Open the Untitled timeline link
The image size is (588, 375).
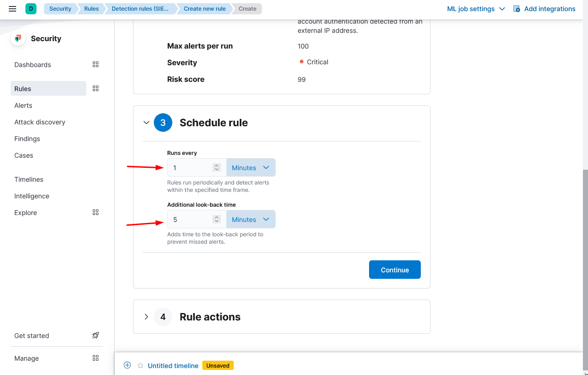173,366
